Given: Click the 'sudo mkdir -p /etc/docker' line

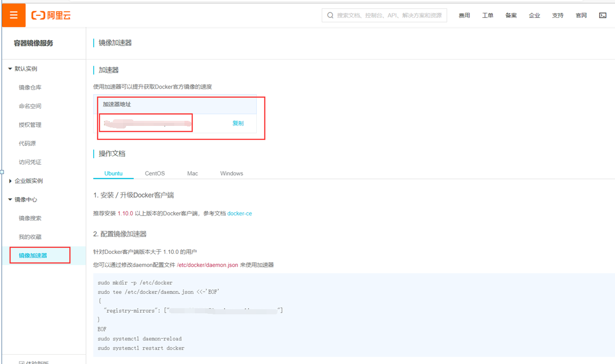Looking at the screenshot, I should [x=135, y=283].
